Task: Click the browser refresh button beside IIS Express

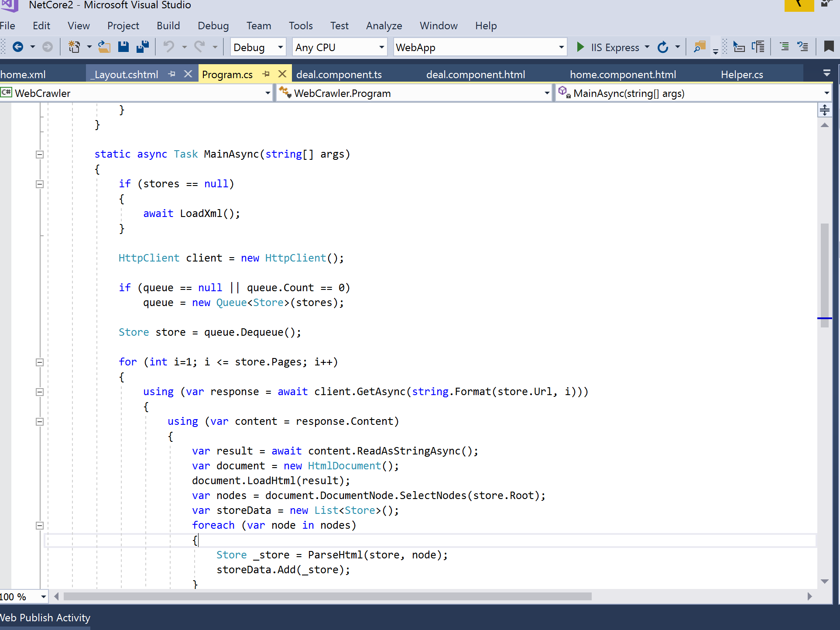Action: (x=663, y=47)
